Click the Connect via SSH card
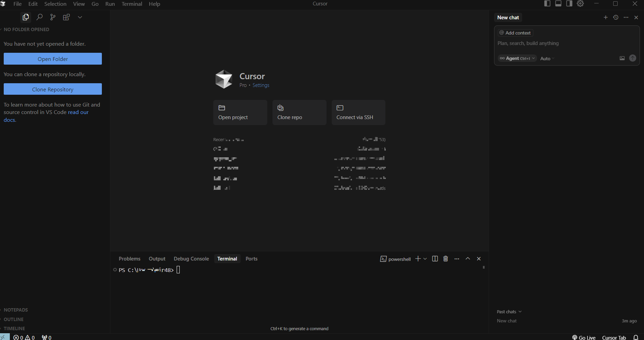 [358, 112]
